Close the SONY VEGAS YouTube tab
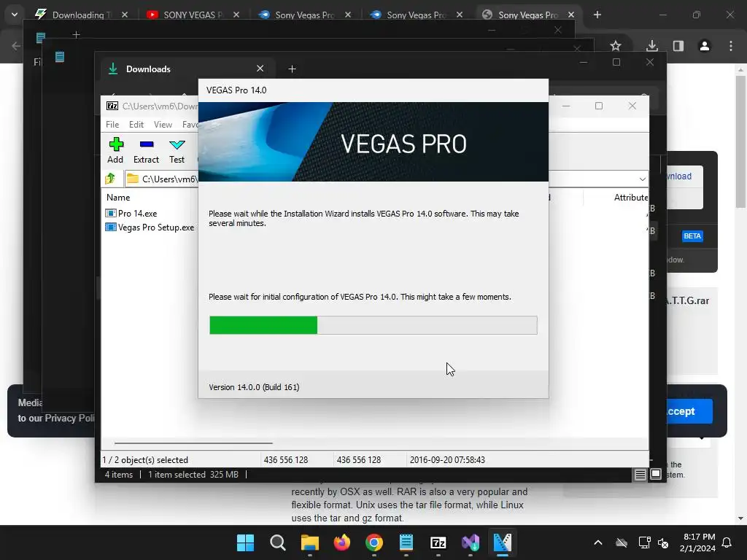747x560 pixels. click(236, 15)
